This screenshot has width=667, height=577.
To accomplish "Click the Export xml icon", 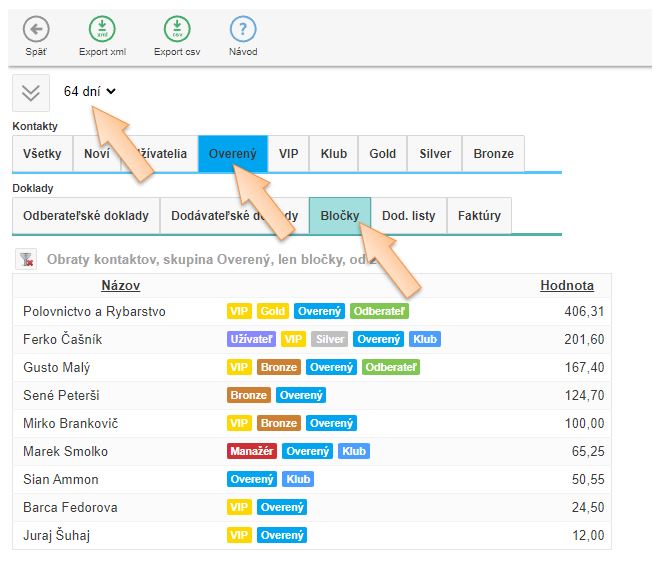I will [101, 29].
